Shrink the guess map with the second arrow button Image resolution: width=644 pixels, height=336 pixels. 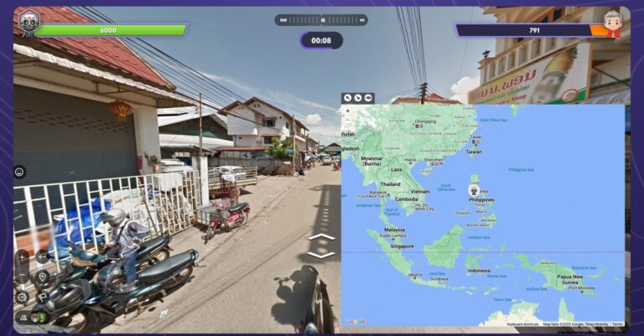click(x=358, y=98)
